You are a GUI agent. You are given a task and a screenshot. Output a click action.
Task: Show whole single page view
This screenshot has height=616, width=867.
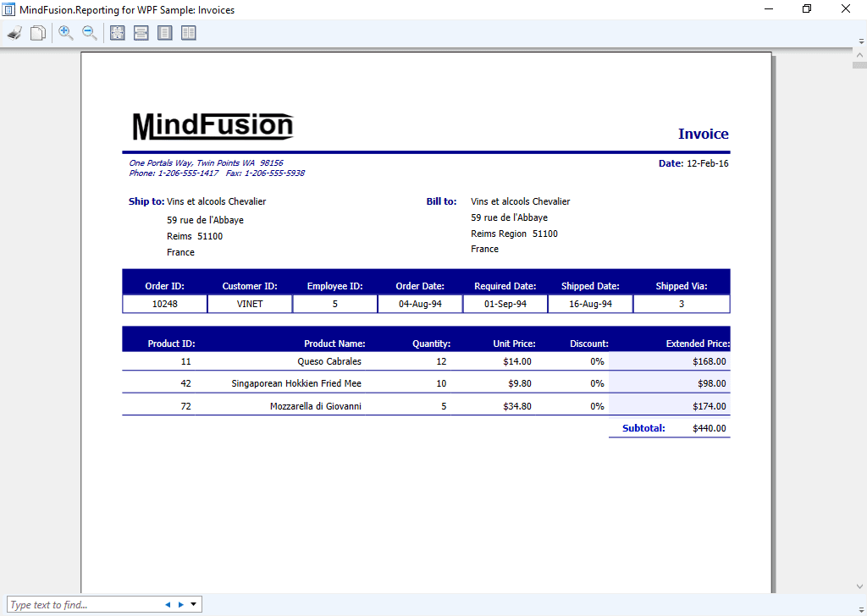pyautogui.click(x=165, y=33)
